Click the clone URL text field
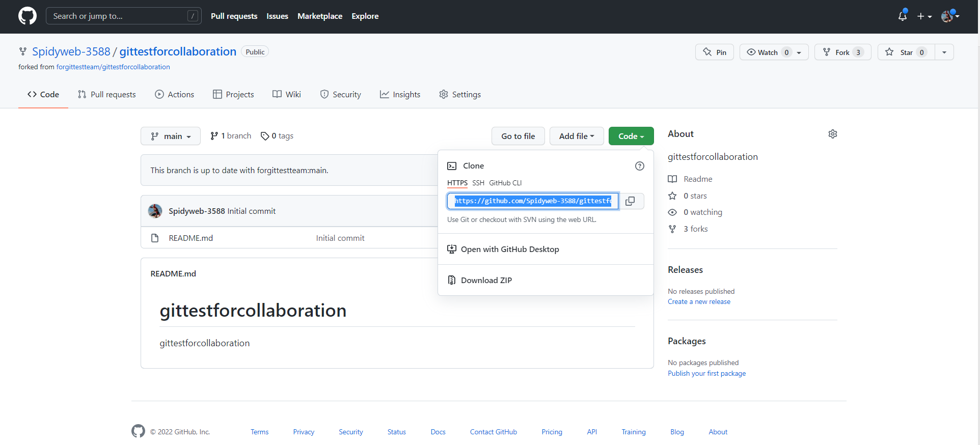980x445 pixels. pyautogui.click(x=533, y=201)
